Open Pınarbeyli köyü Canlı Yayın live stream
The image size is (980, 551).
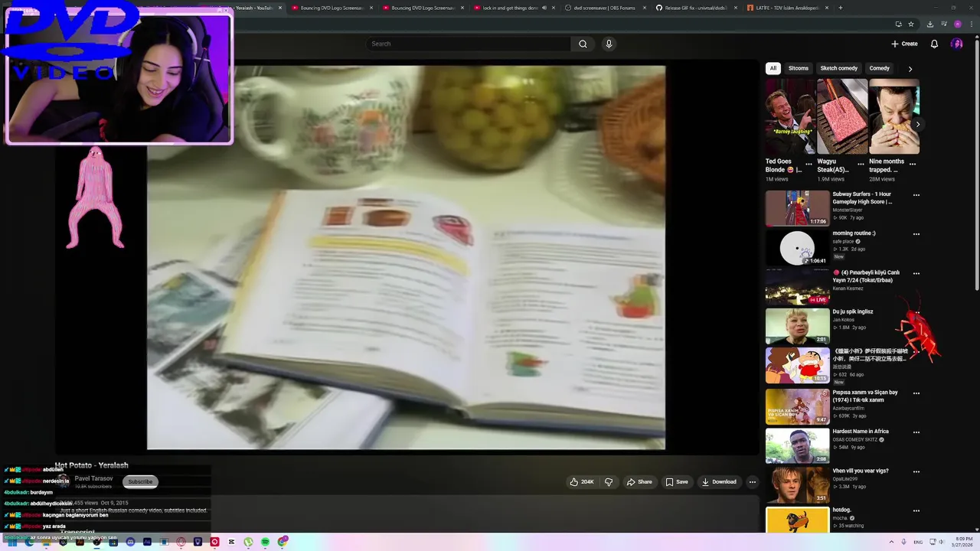point(797,287)
